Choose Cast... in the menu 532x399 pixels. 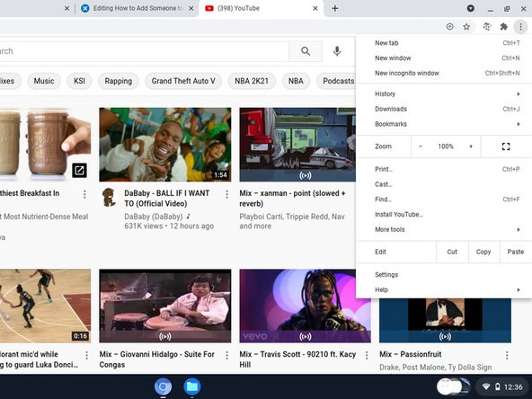(x=444, y=184)
